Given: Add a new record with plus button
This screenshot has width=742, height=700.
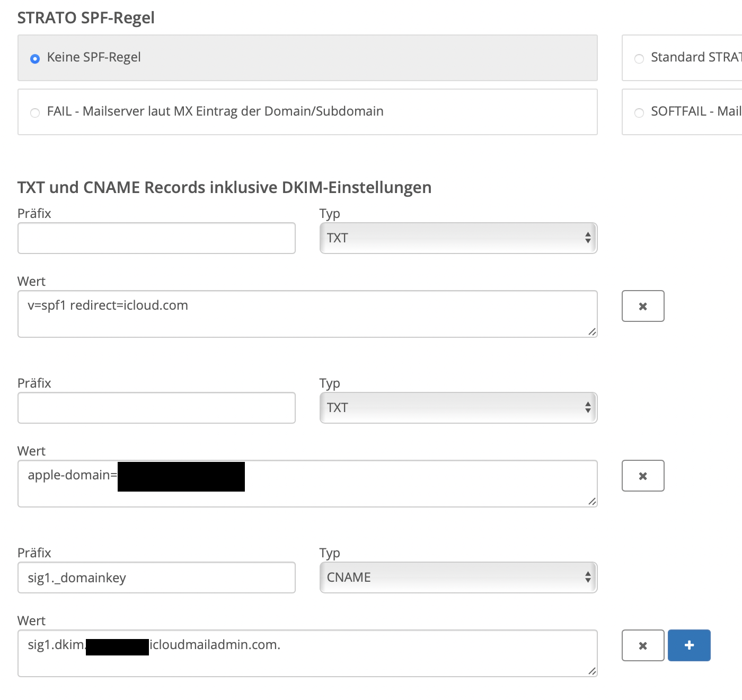Looking at the screenshot, I should pos(689,645).
